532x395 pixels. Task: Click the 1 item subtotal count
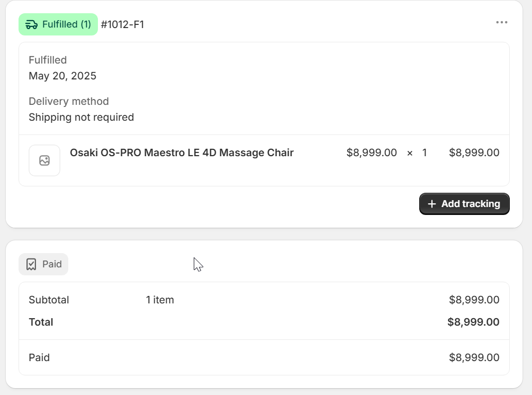[x=160, y=300]
